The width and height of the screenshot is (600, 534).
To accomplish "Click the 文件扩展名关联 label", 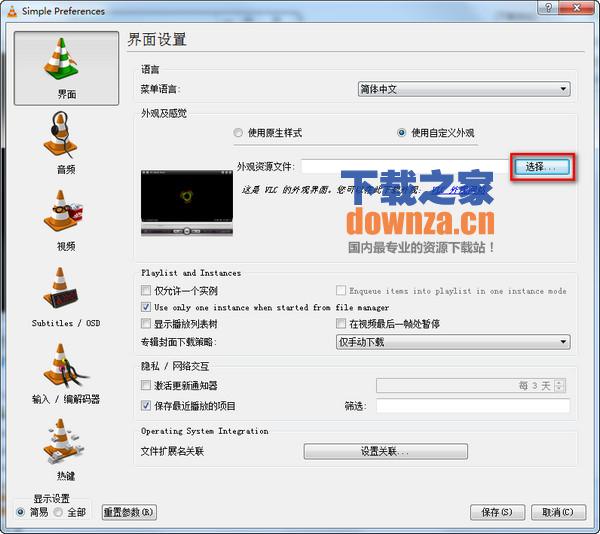I will [172, 451].
